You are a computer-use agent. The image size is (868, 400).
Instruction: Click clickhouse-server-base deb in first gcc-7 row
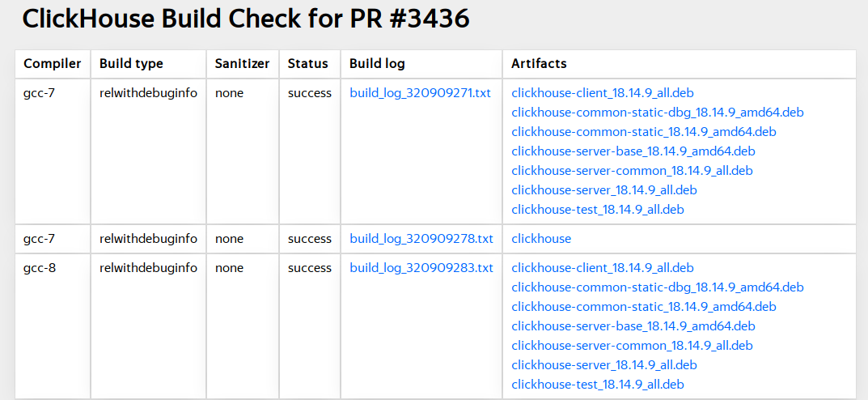pyautogui.click(x=633, y=151)
